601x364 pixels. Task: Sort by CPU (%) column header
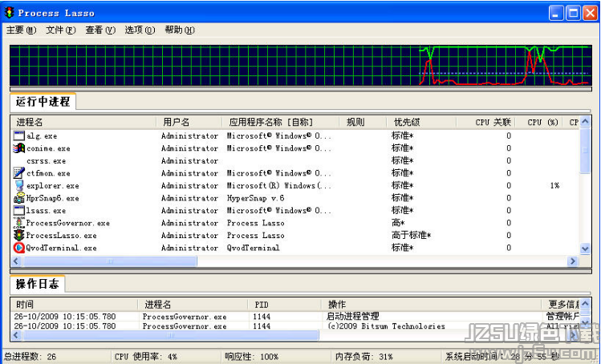(x=538, y=122)
